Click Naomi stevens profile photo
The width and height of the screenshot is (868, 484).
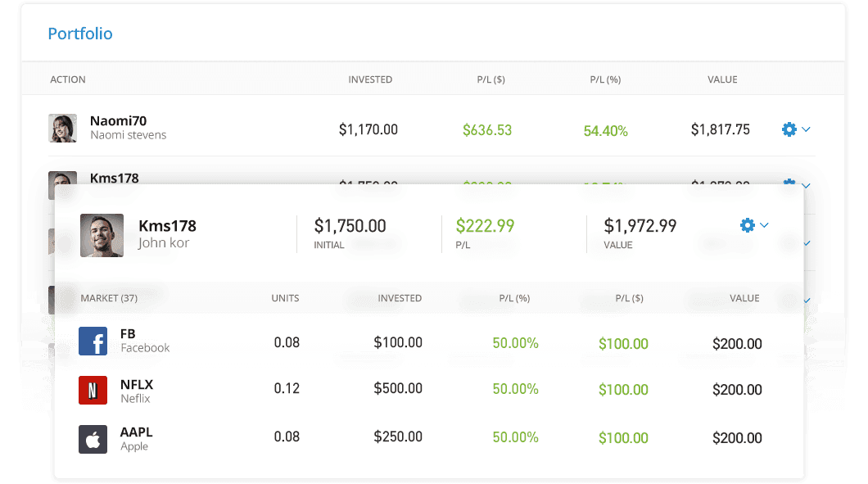62,129
